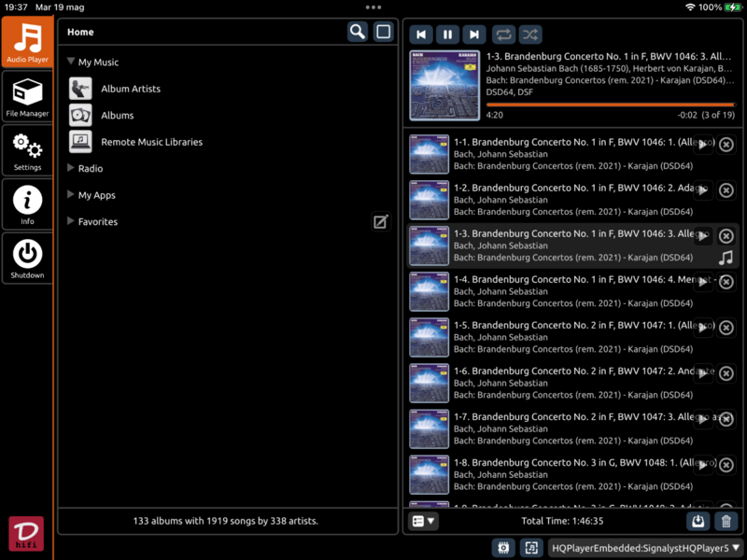
Task: Click the music-note zone icon in bottom bar
Action: [531, 548]
